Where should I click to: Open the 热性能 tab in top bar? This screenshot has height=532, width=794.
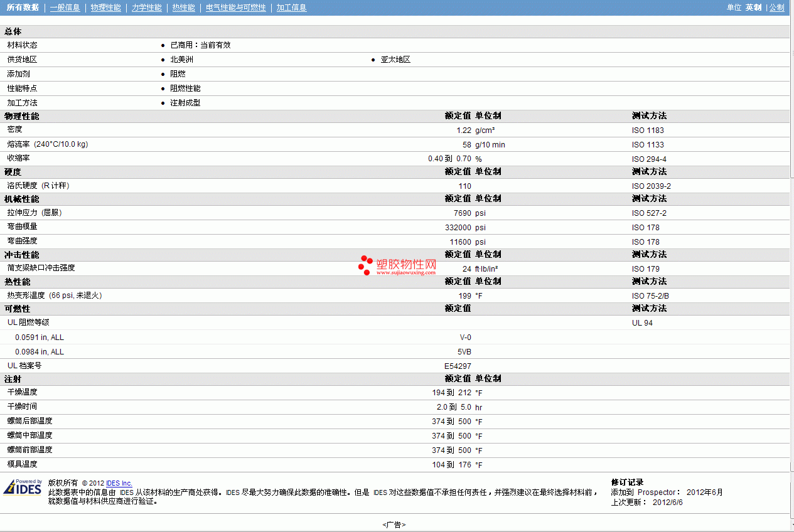click(x=183, y=8)
